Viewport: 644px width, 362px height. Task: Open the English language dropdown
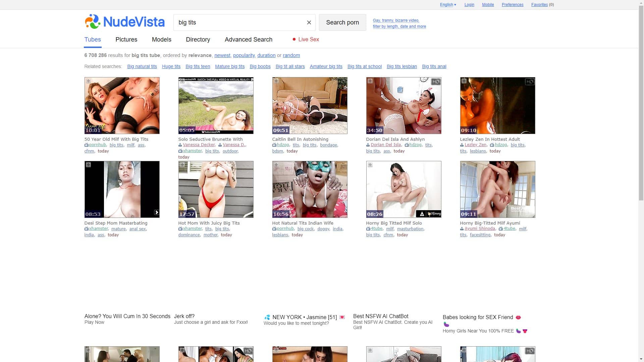[447, 4]
